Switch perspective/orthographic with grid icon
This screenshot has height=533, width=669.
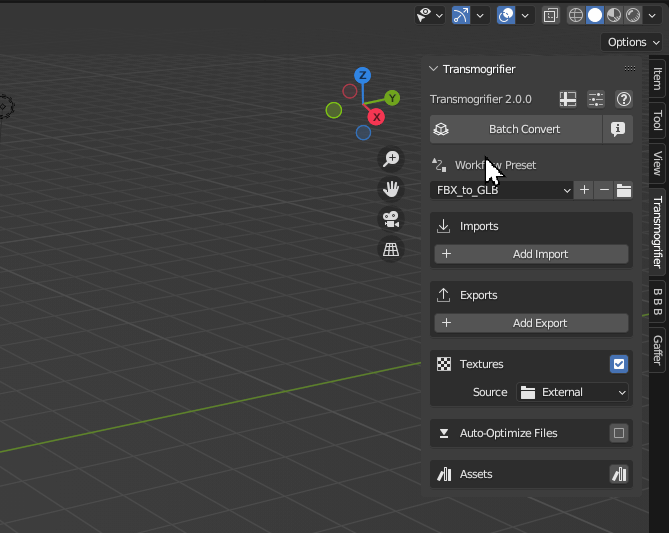pos(391,249)
